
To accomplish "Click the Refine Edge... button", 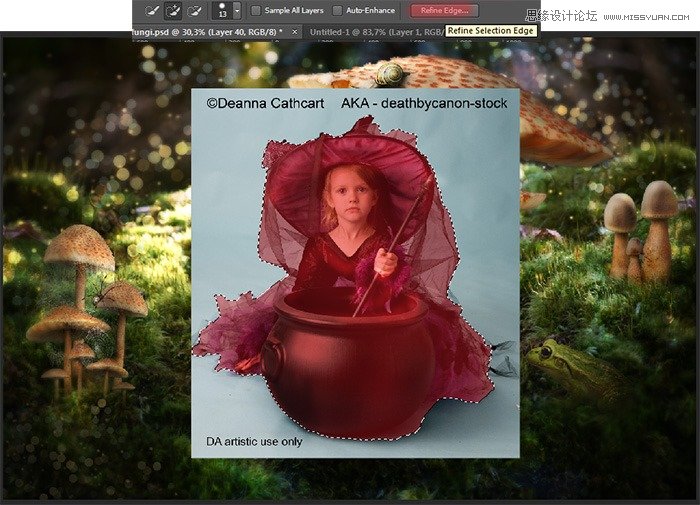I will [x=444, y=10].
